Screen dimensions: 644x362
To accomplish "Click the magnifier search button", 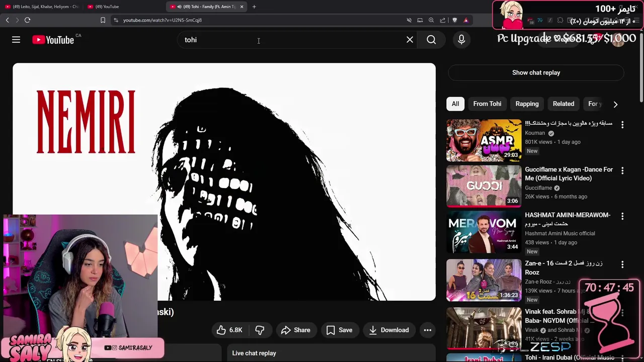I will [x=431, y=40].
